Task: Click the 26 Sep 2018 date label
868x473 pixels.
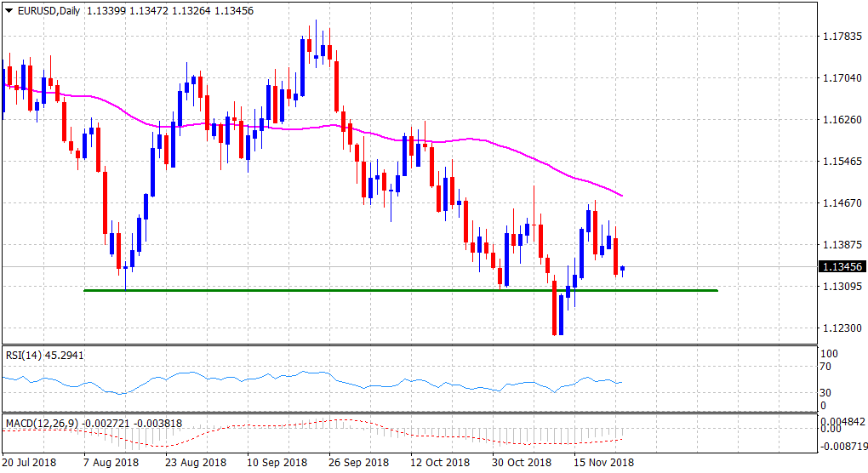Action: [x=359, y=462]
